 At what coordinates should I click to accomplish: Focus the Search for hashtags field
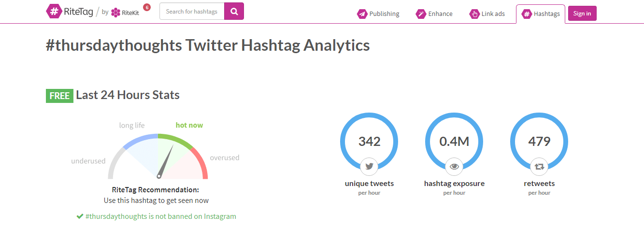[x=192, y=11]
